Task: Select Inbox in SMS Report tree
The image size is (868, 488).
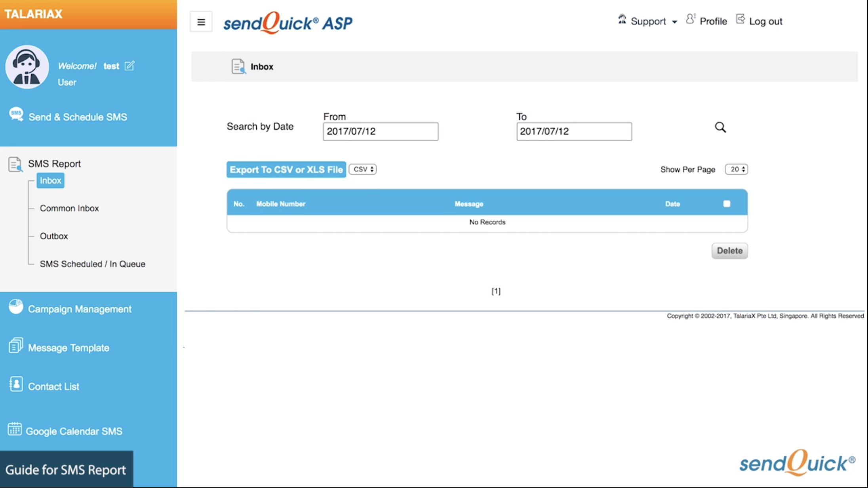Action: [50, 181]
